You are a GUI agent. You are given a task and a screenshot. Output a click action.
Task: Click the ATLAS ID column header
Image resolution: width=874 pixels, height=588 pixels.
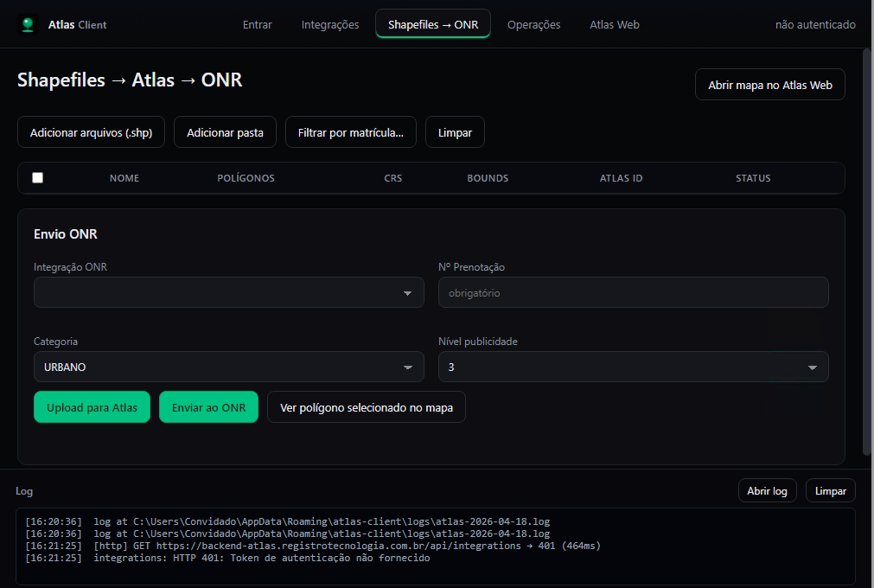[x=621, y=178]
